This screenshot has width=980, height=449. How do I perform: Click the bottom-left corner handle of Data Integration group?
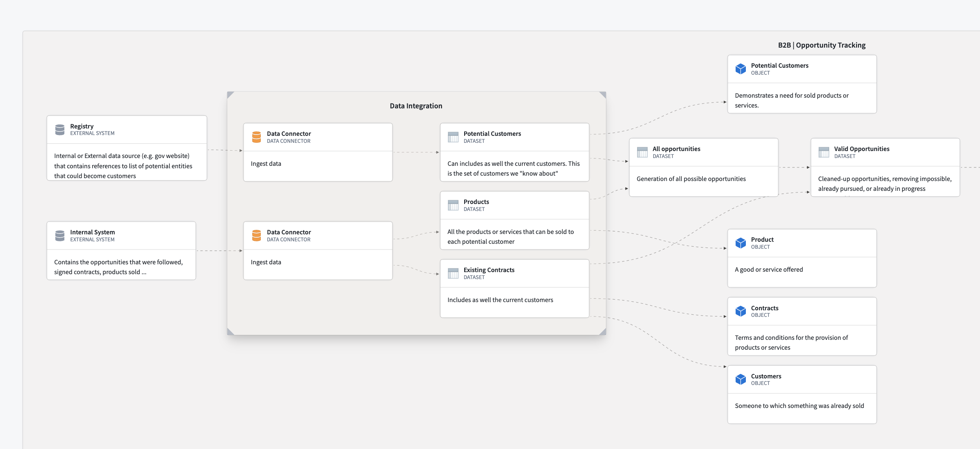coord(230,332)
